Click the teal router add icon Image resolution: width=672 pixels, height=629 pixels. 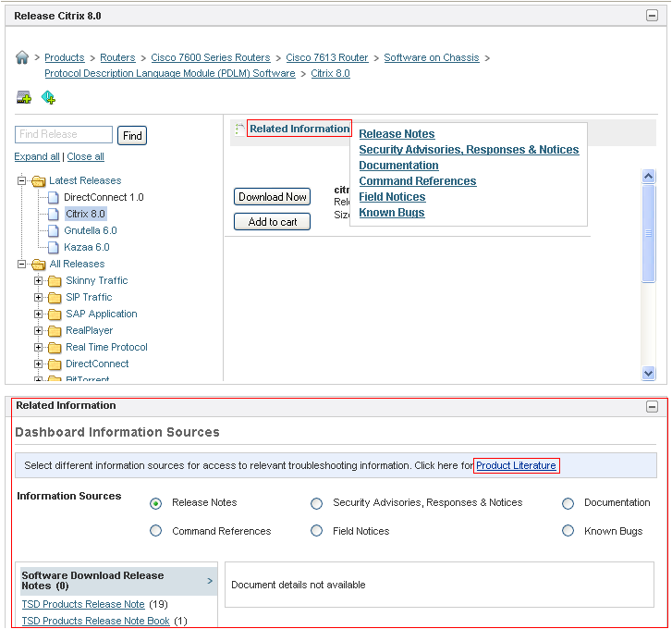point(48,97)
